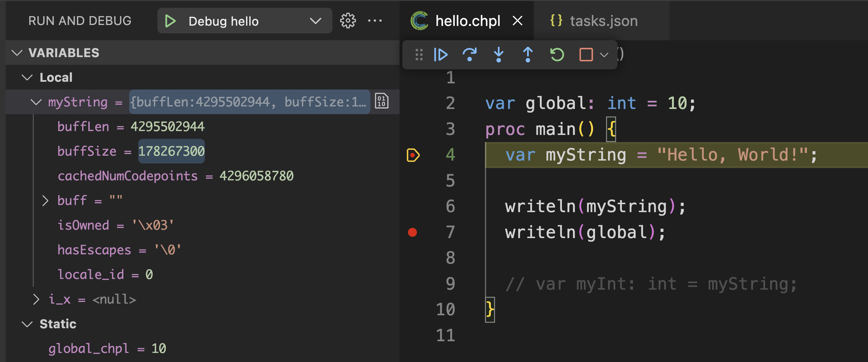Stop the debug session
868x362 pixels.
[586, 54]
